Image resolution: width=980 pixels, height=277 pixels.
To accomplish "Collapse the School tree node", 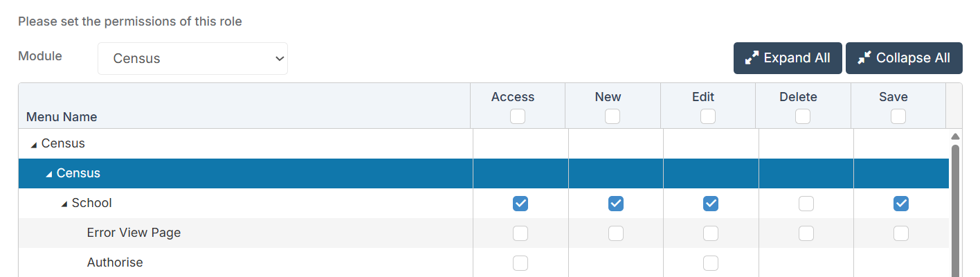I will (x=64, y=204).
